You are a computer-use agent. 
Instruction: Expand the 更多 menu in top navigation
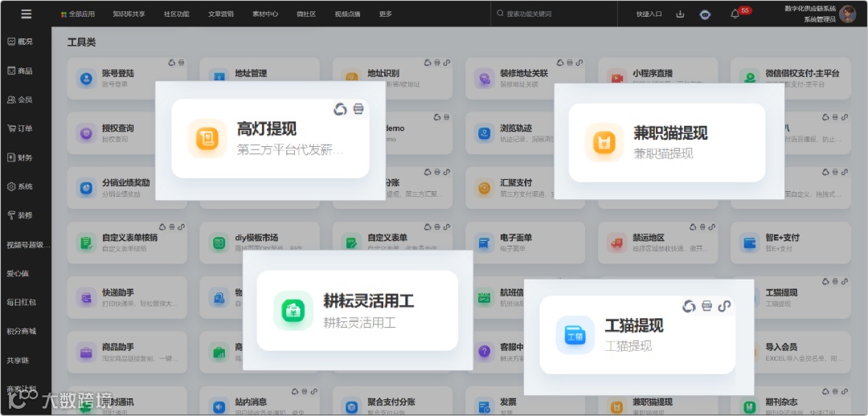(386, 14)
